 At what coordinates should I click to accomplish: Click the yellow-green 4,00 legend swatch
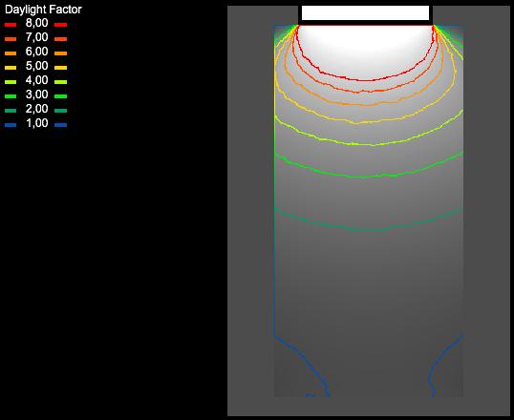pyautogui.click(x=11, y=82)
